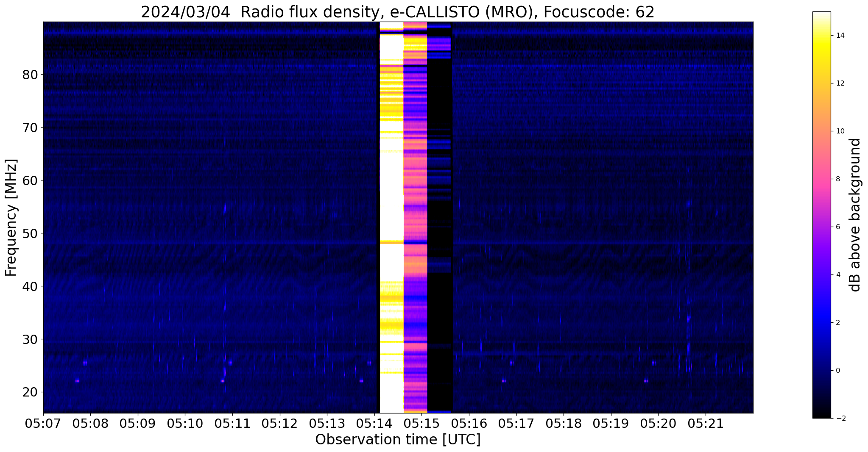Click the 05:08 time tick label

90,424
